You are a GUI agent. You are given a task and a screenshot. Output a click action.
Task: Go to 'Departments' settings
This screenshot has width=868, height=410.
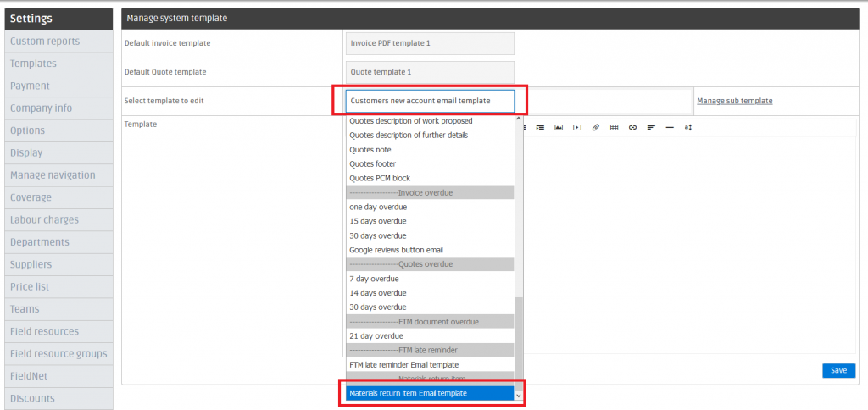tap(58, 242)
